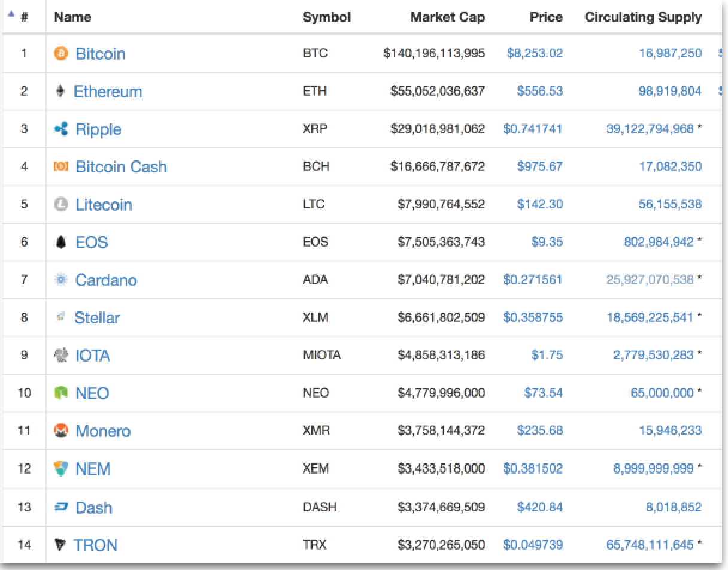Sort by Circulating Supply column header
This screenshot has height=570, width=728.
tap(643, 17)
